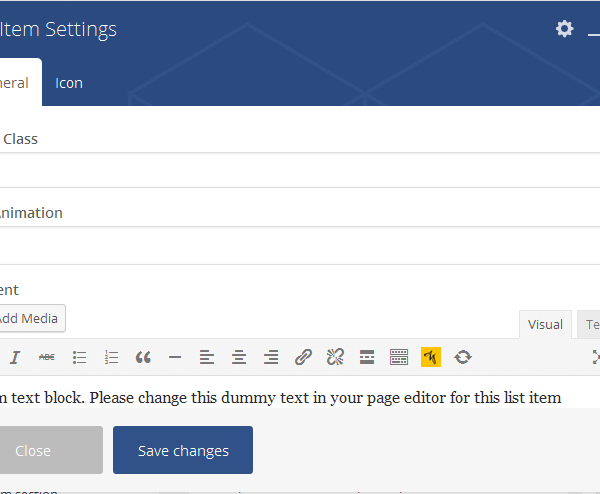This screenshot has width=600, height=494.
Task: Insert a bulleted list
Action: 79,357
